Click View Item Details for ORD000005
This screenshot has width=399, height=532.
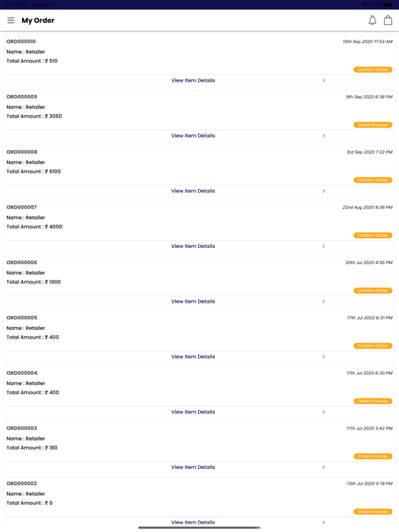(x=193, y=357)
